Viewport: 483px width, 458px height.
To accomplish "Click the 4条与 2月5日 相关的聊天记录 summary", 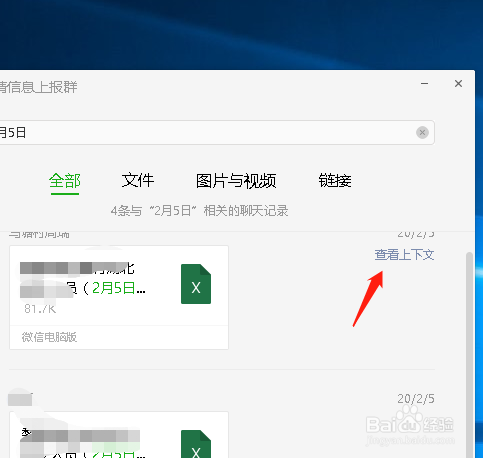I will (199, 211).
